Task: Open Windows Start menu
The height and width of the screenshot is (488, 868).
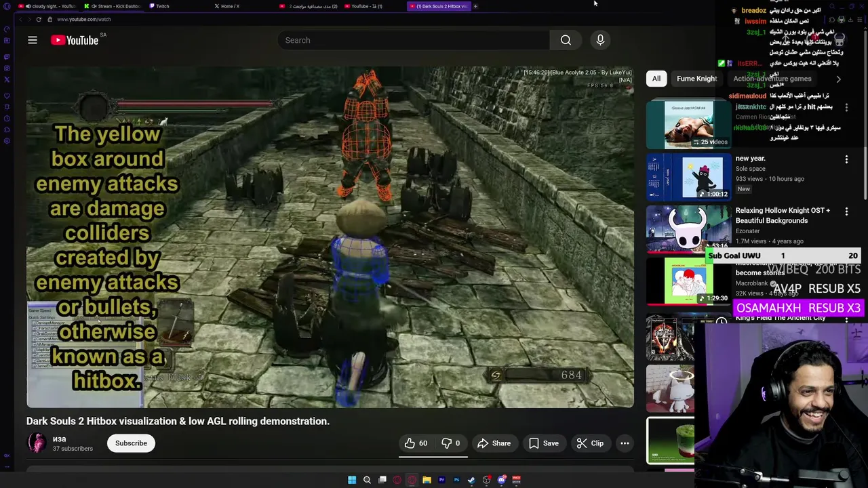Action: coord(352,480)
